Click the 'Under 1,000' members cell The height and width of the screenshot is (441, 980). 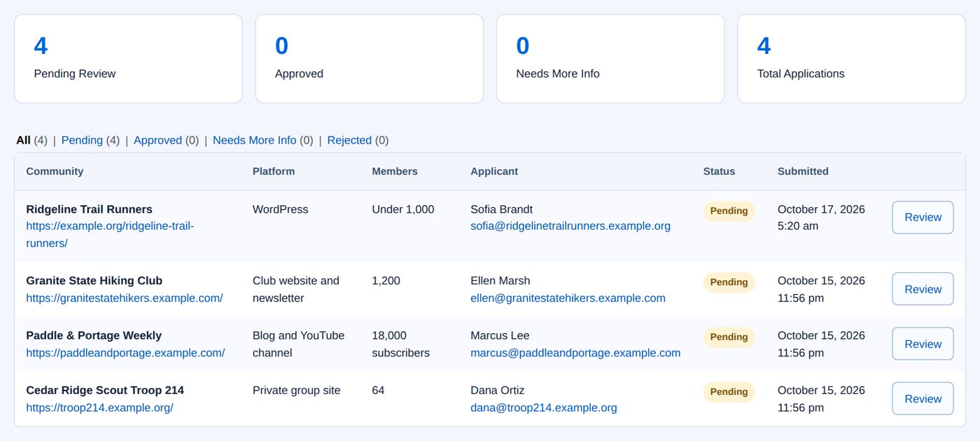tap(403, 209)
